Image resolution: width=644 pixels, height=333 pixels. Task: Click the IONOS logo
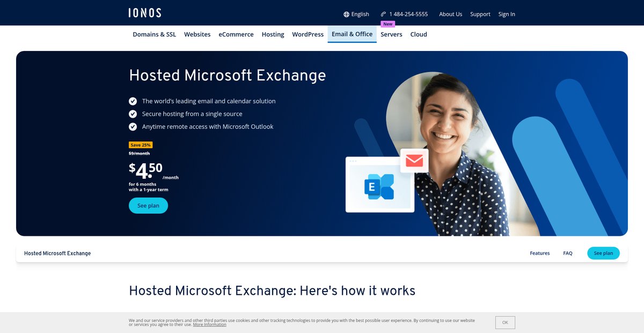145,13
